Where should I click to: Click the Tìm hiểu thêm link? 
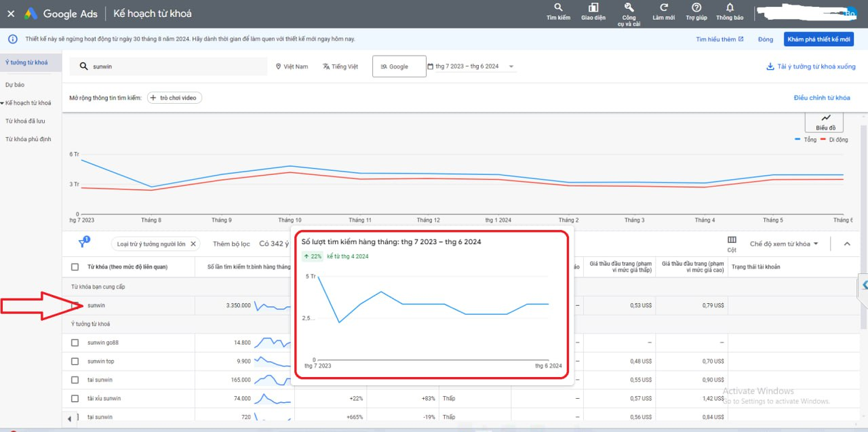click(719, 39)
